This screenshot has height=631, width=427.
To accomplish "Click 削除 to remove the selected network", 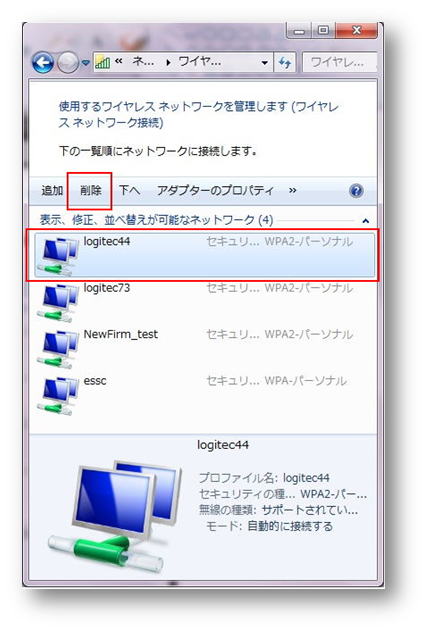I will (x=90, y=190).
